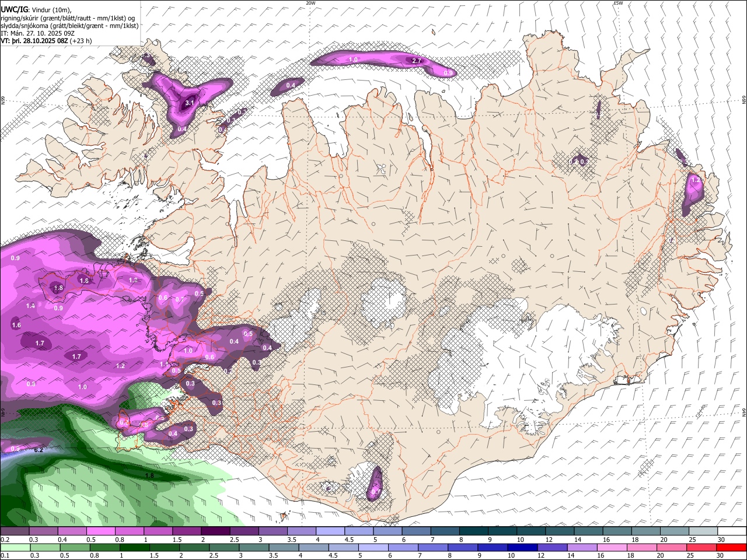This screenshot has height=560, width=747.
Task: Click the dark navy swatch in the rain legend
Action: 521,547
